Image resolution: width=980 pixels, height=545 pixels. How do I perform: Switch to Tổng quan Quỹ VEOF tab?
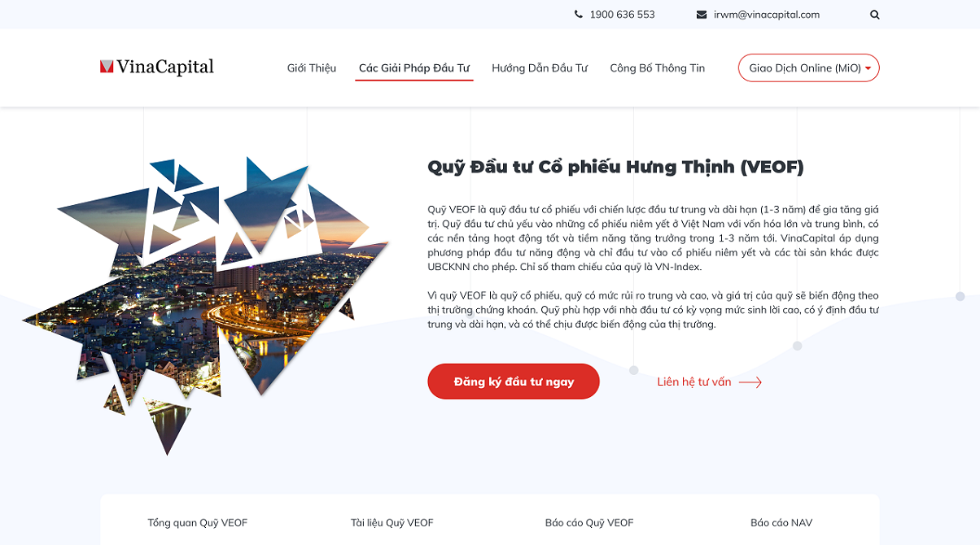(x=198, y=522)
